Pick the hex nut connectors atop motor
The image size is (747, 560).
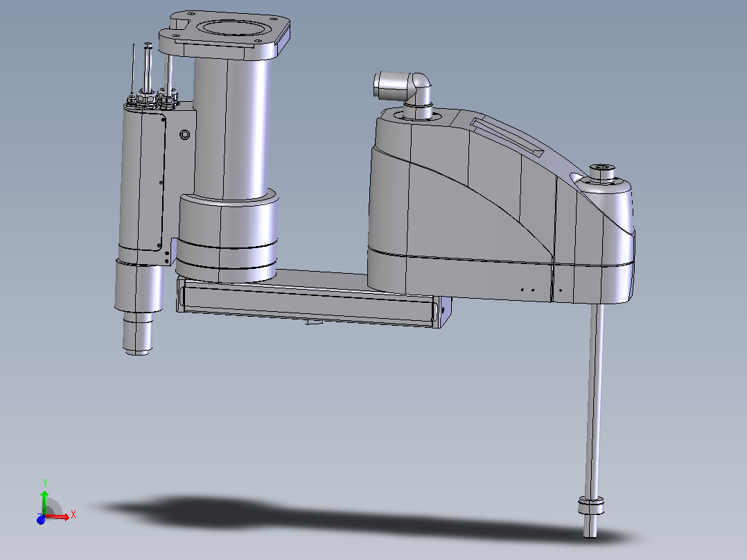pos(152,100)
